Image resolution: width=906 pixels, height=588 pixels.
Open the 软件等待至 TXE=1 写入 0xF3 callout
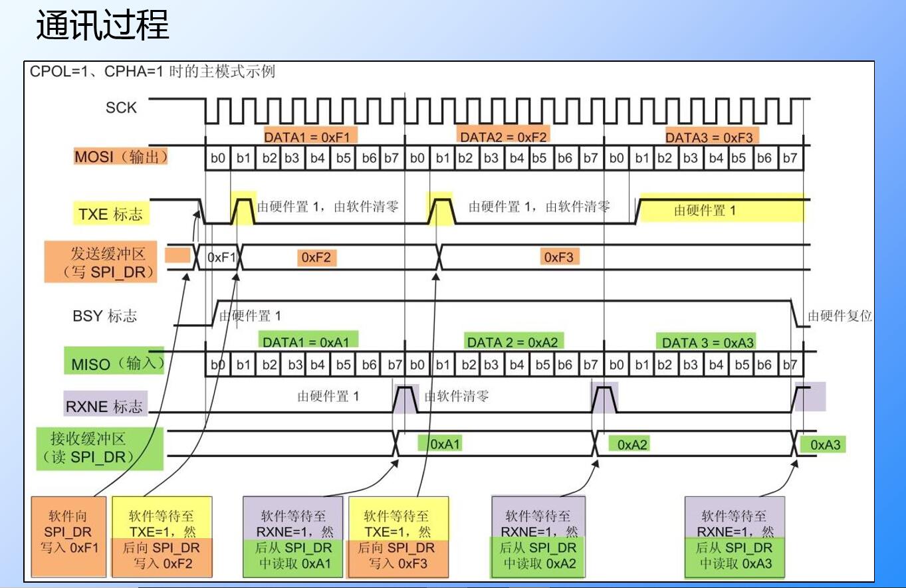tap(397, 536)
